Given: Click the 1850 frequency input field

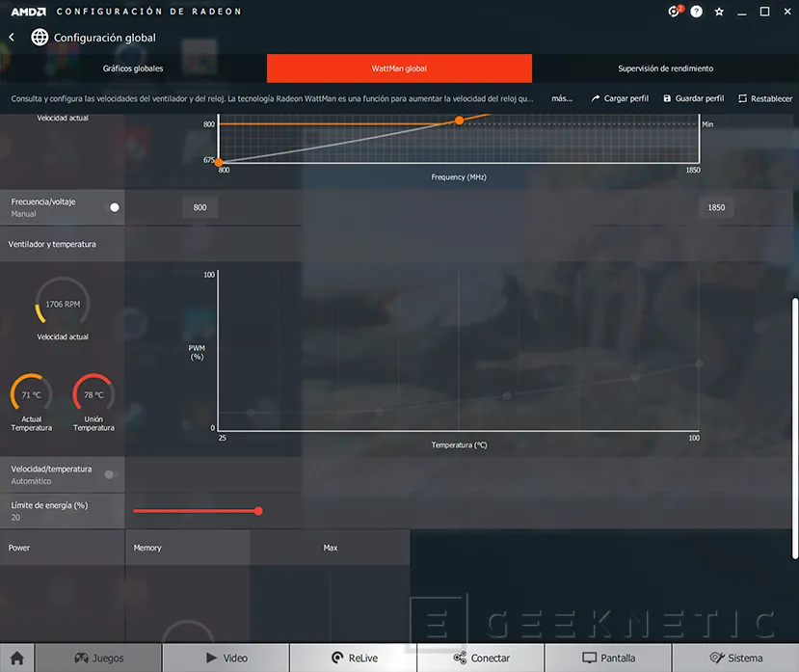Looking at the screenshot, I should [716, 207].
